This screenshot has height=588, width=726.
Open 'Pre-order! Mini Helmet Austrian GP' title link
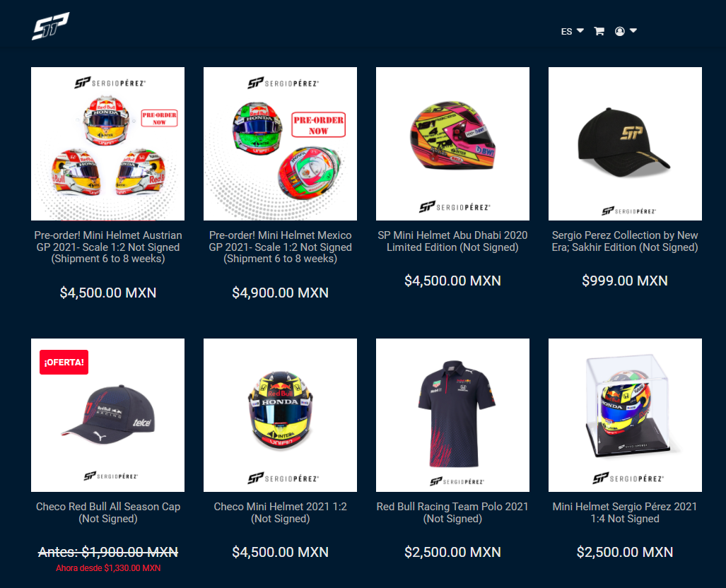[x=108, y=247]
